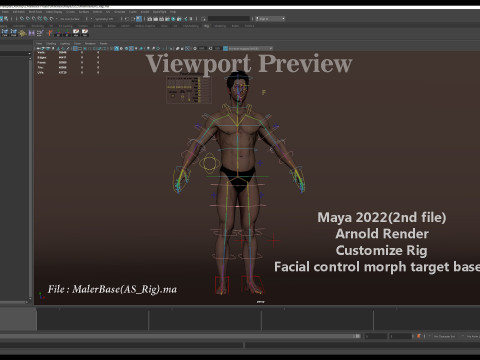The height and width of the screenshot is (360, 480).
Task: Open the Render View window icon
Action: [150, 19]
